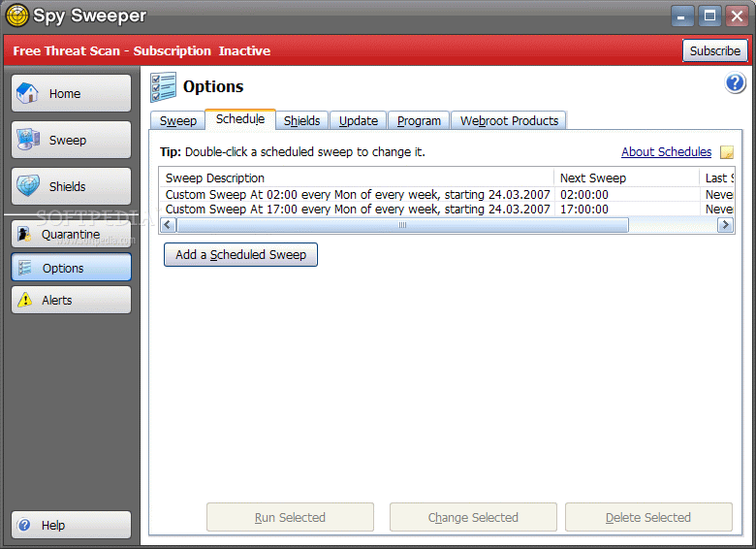Image resolution: width=756 pixels, height=549 pixels.
Task: Click the left arrow of horizontal scrollbar
Action: [x=168, y=225]
